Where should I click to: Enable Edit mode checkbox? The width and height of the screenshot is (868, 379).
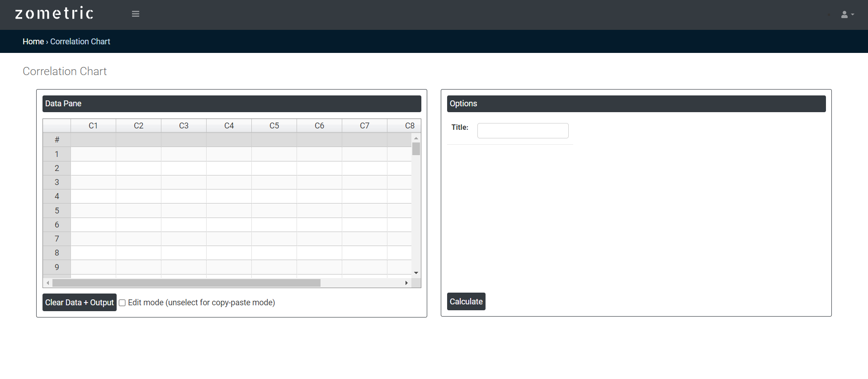click(x=122, y=303)
